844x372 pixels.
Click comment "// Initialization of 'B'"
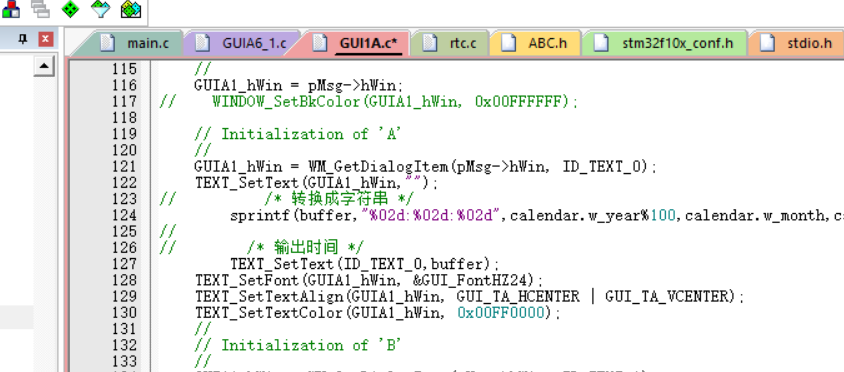point(299,345)
